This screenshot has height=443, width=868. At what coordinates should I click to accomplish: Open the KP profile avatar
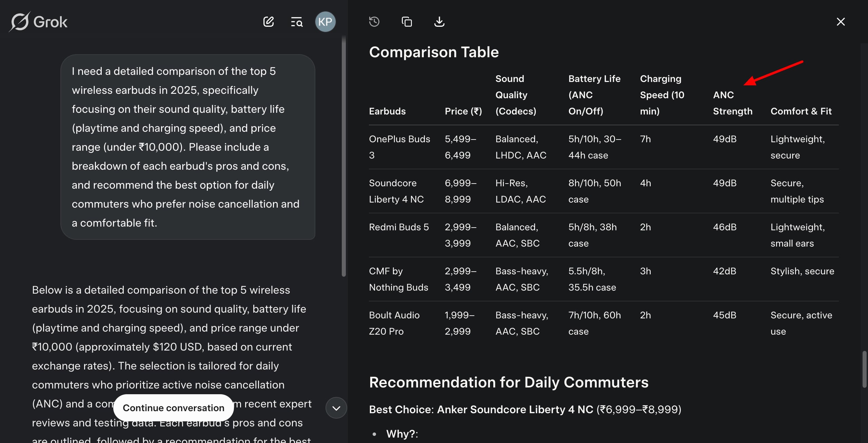coord(325,22)
